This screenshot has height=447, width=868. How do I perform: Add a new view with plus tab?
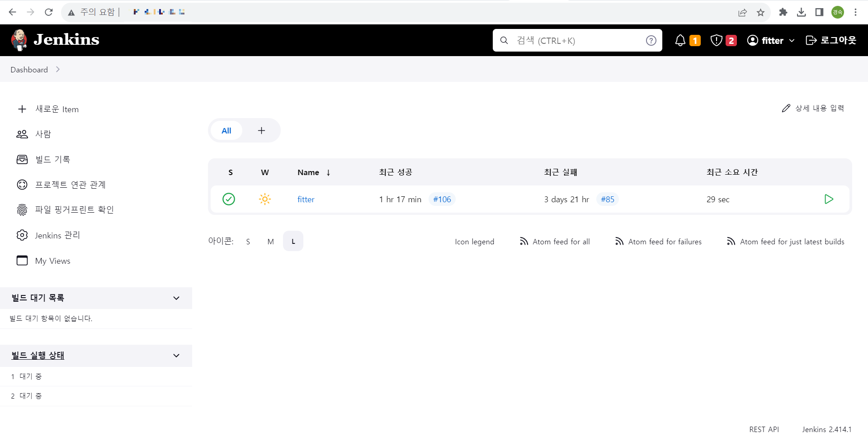tap(261, 131)
